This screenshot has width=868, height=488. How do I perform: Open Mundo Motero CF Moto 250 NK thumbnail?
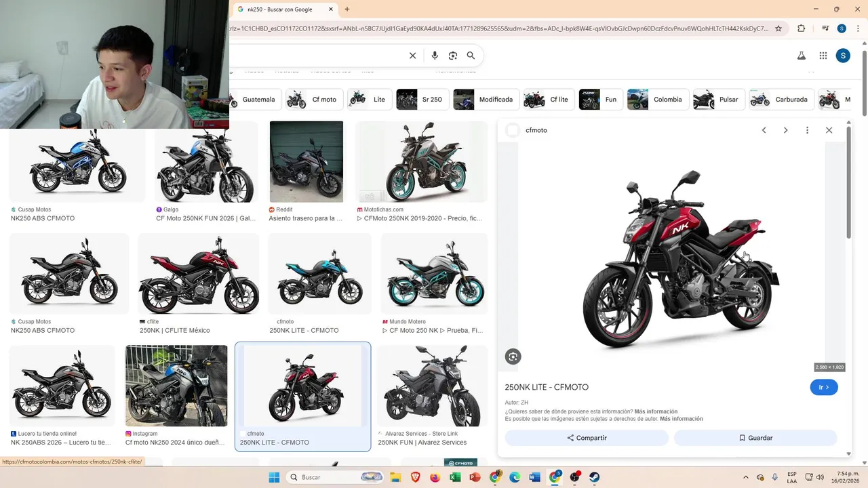click(434, 274)
